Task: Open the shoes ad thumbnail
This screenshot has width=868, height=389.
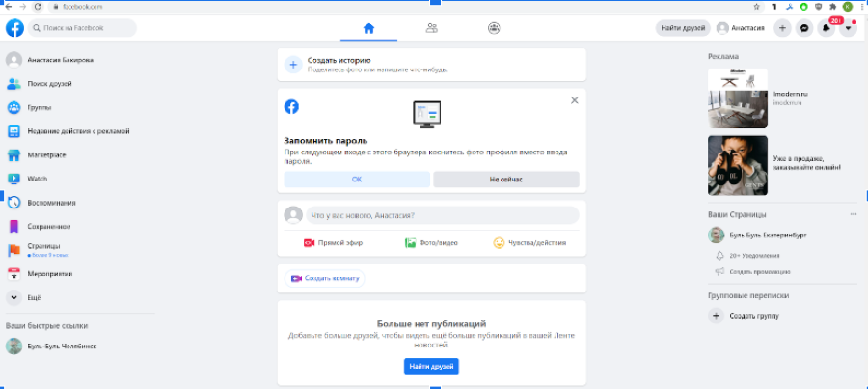Action: (738, 166)
